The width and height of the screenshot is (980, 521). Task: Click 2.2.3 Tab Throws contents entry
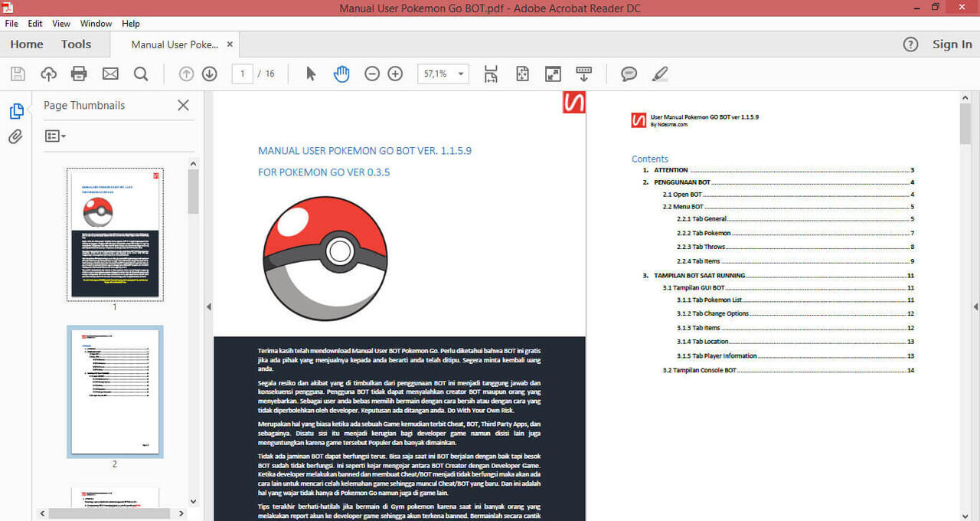795,247
